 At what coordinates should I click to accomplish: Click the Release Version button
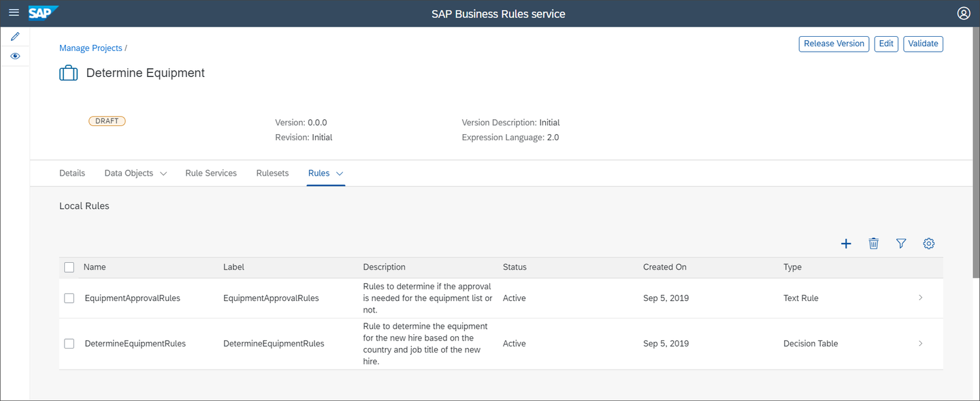[834, 44]
